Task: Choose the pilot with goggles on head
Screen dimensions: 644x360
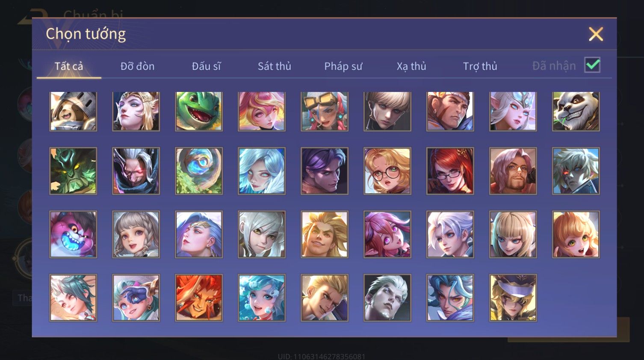Action: coord(325,111)
